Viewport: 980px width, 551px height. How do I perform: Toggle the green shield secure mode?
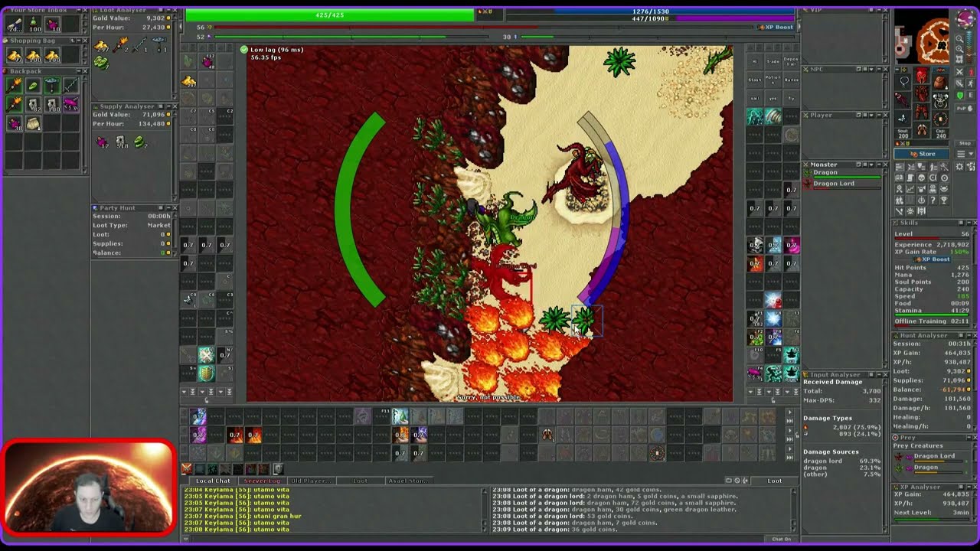[960, 96]
